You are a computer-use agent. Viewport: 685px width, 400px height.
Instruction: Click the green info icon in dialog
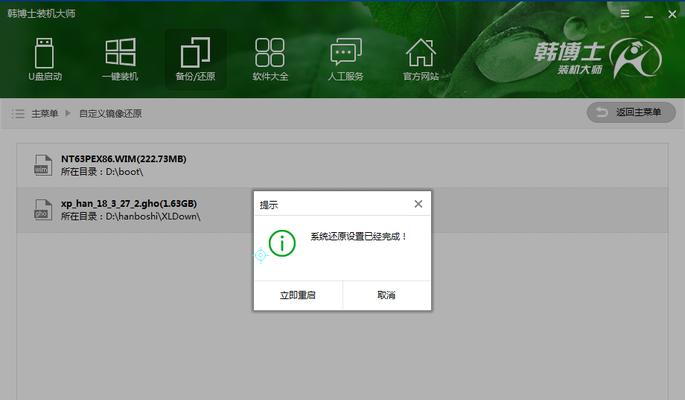click(x=282, y=243)
